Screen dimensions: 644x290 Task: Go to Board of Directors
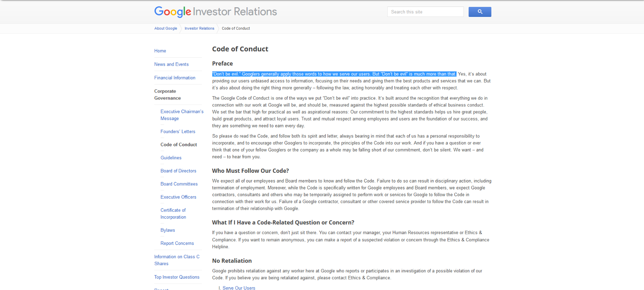(178, 171)
